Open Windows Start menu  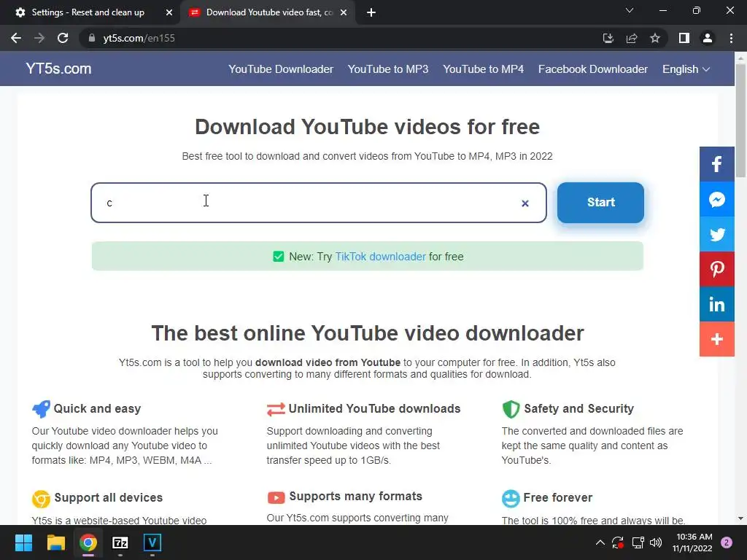[x=23, y=542]
